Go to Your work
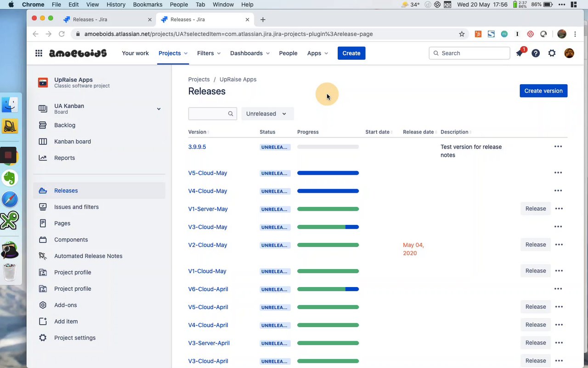The height and width of the screenshot is (368, 588). pos(135,53)
